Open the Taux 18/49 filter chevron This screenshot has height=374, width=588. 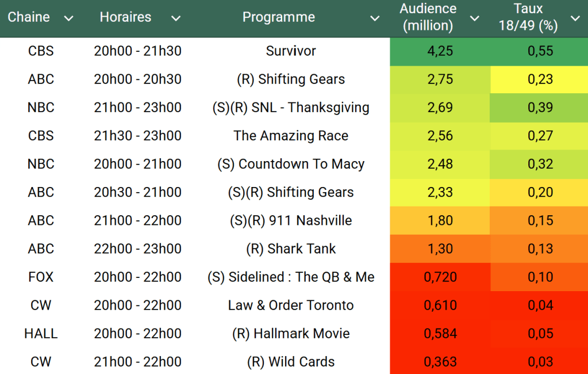click(575, 18)
